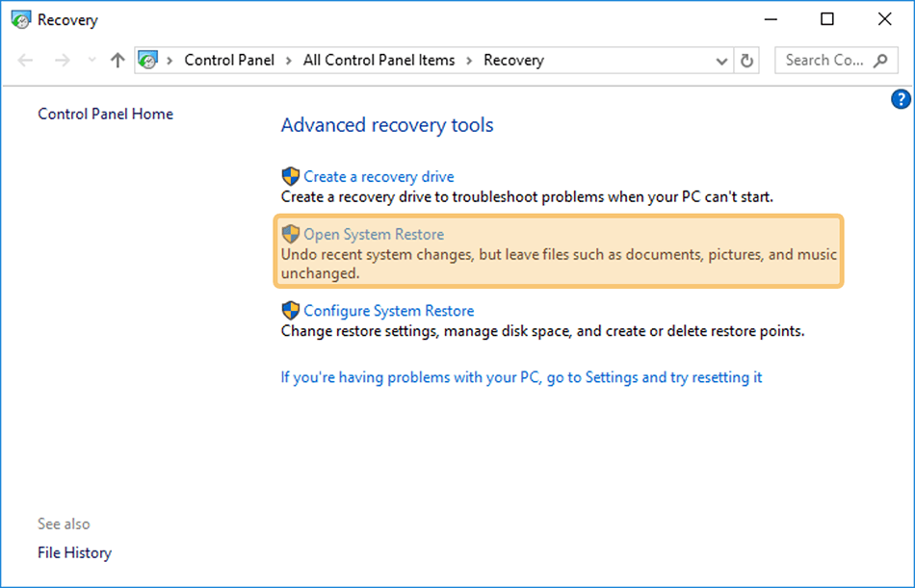Open Configure System Restore link
This screenshot has height=588, width=915.
[x=389, y=311]
